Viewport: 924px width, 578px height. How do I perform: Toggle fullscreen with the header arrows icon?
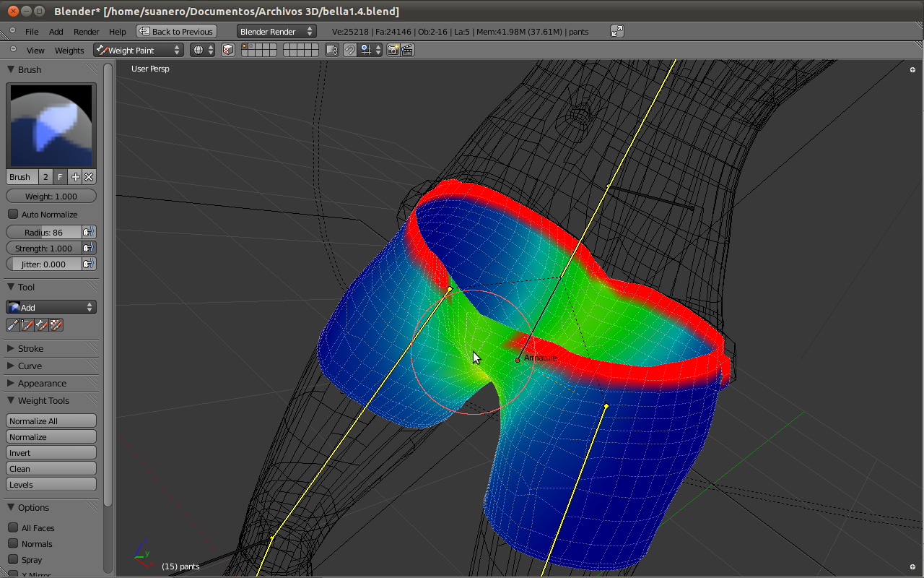click(616, 31)
